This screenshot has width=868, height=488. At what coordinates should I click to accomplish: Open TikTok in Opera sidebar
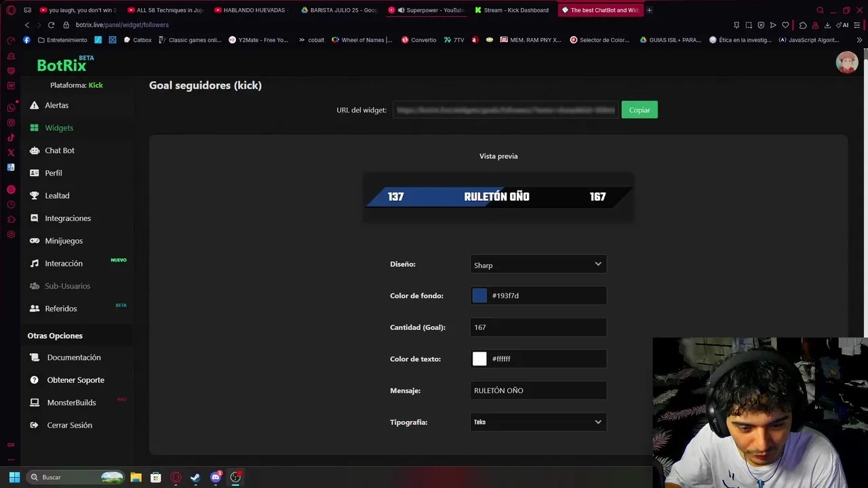(11, 138)
